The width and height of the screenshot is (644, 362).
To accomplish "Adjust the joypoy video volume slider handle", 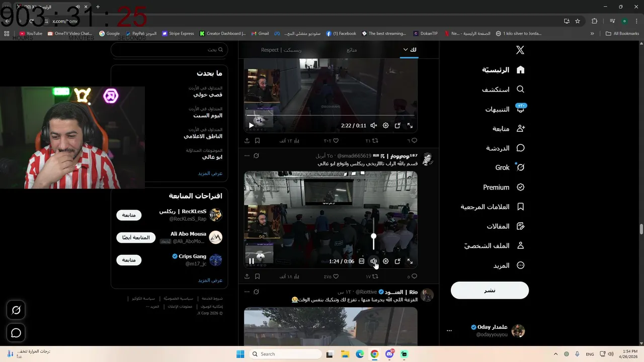I will pos(373,236).
